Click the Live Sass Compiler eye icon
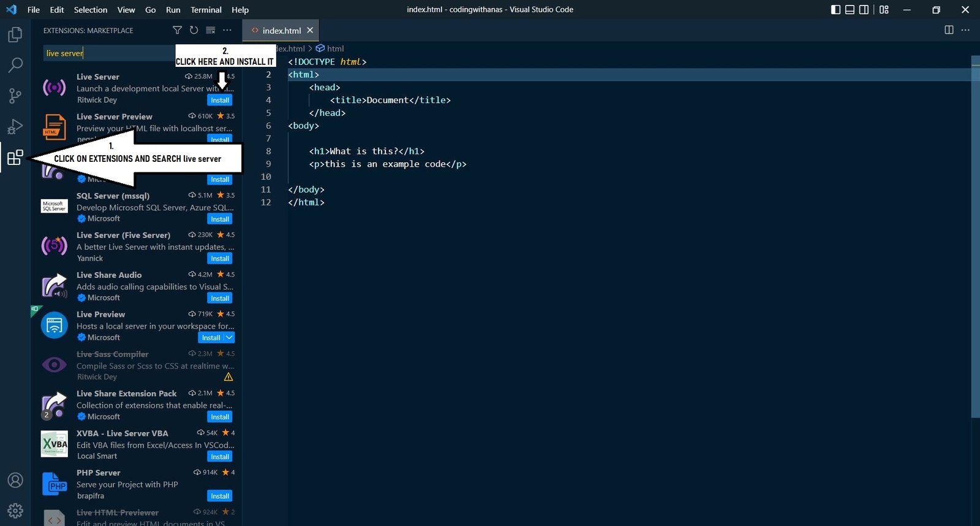This screenshot has width=980, height=526. [54, 365]
